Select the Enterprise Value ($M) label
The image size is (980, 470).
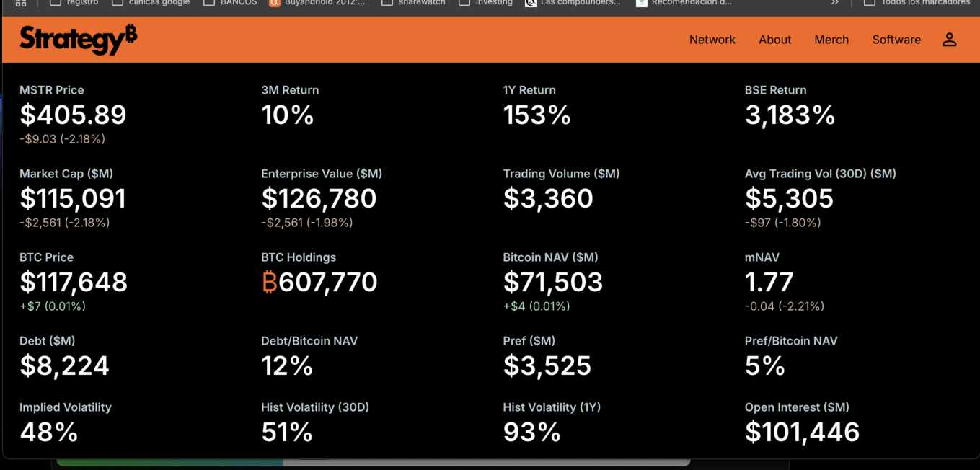click(322, 174)
